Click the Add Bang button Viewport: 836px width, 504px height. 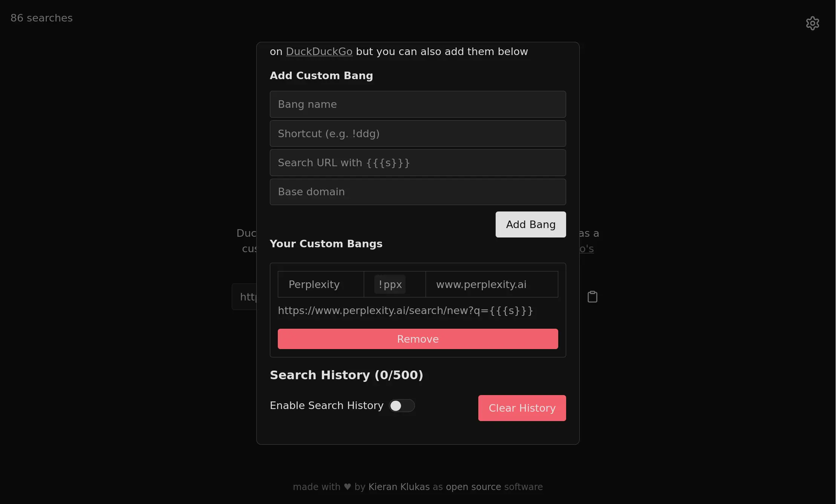[x=530, y=224]
